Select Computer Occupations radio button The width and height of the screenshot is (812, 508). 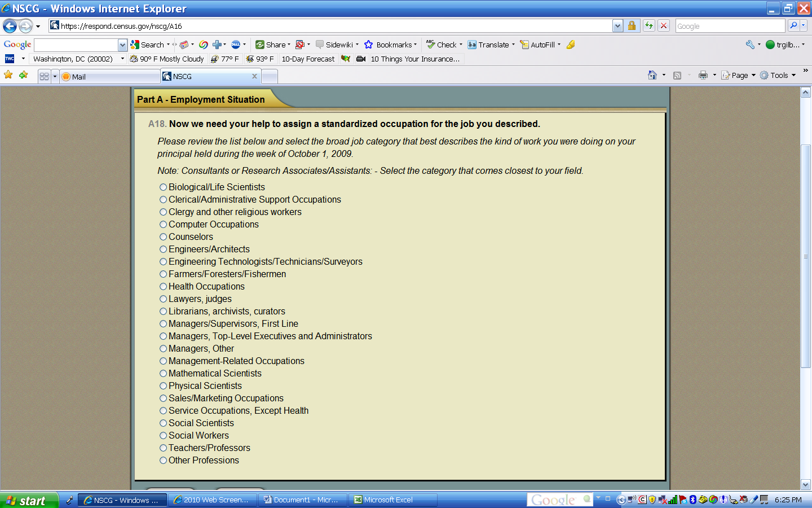(163, 225)
